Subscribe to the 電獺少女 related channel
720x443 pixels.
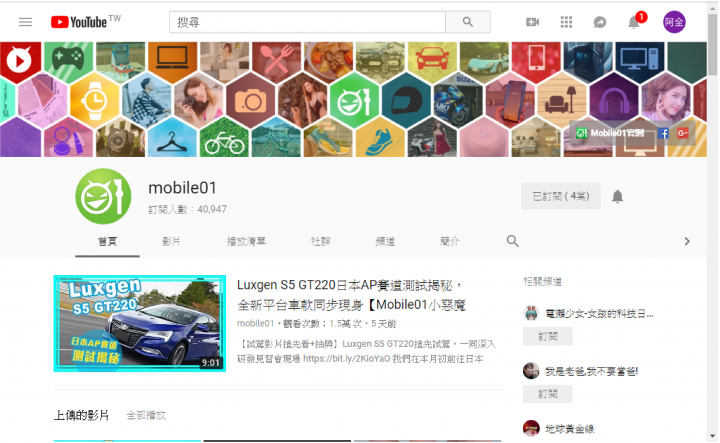[548, 336]
